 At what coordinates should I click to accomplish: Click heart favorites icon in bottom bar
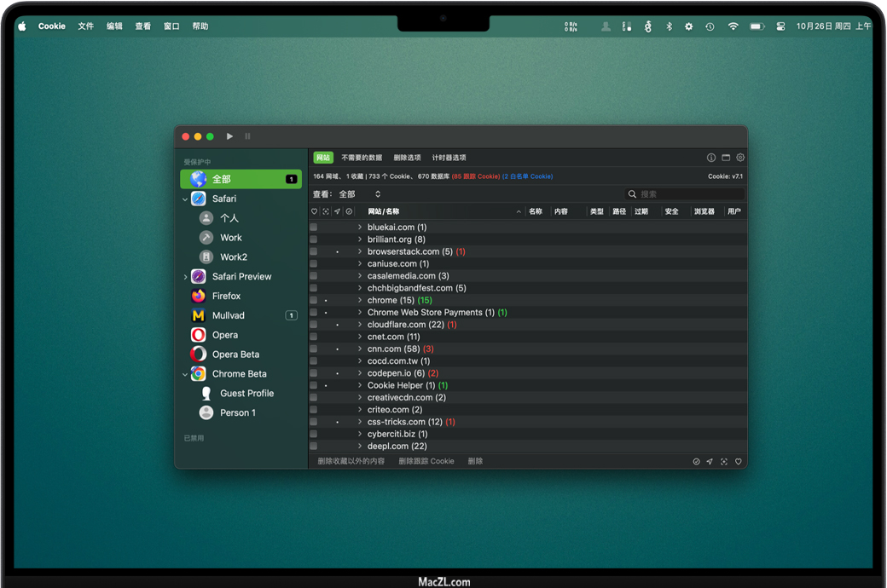[739, 462]
